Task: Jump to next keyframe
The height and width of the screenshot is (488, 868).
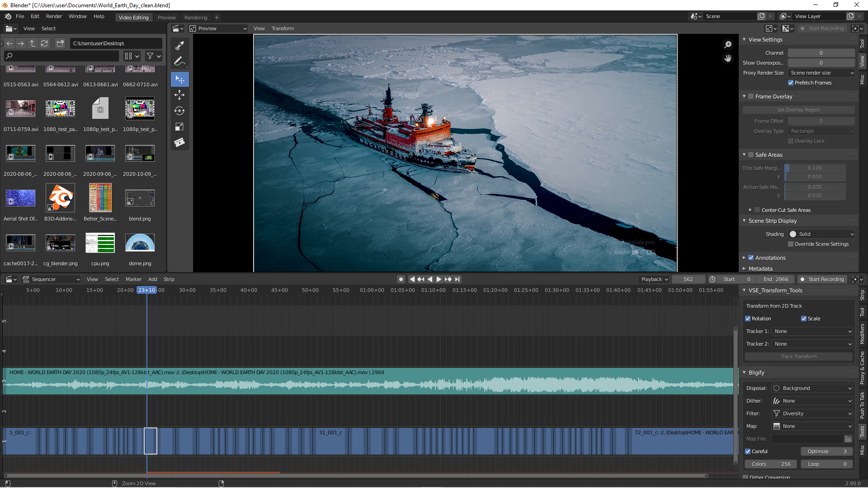Action: point(448,279)
